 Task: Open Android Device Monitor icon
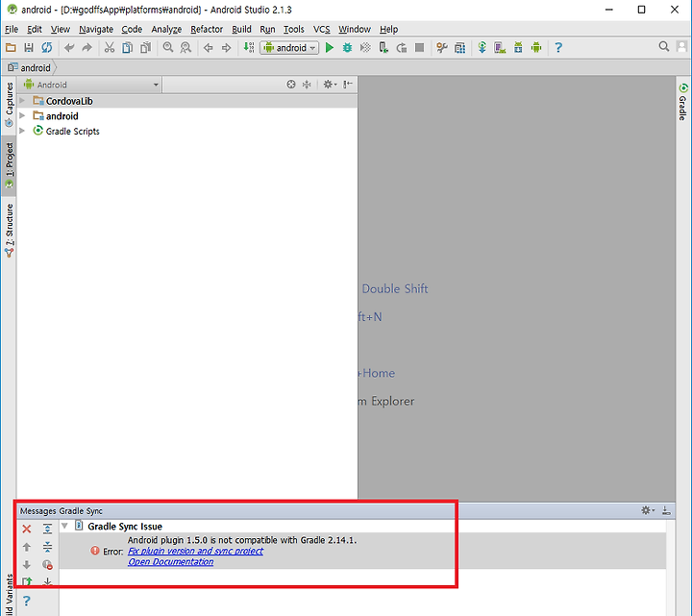pos(536,48)
